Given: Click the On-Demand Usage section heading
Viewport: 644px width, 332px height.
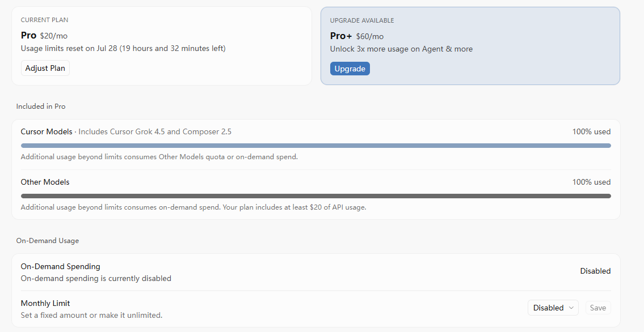Looking at the screenshot, I should pyautogui.click(x=47, y=241).
